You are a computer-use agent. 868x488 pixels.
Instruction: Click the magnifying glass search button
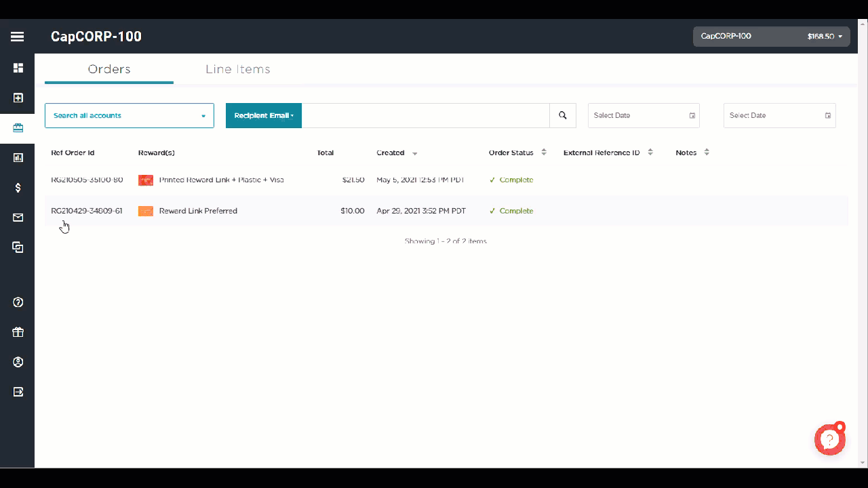click(562, 115)
